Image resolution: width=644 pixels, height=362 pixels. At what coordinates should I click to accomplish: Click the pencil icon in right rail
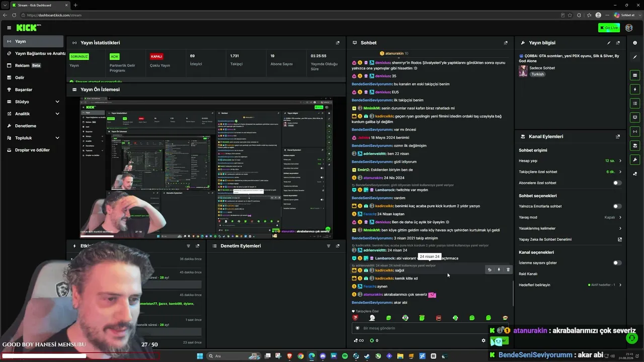coord(635,57)
